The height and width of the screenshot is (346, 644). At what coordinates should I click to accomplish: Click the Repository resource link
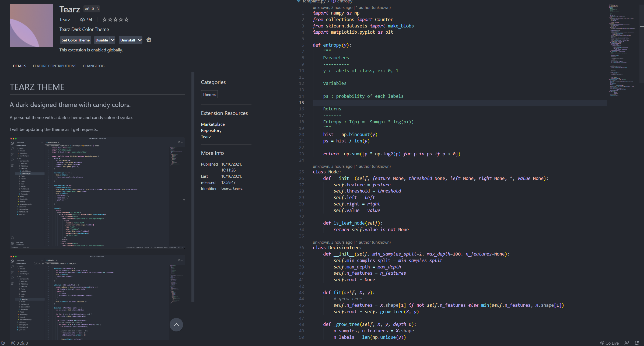click(x=211, y=130)
